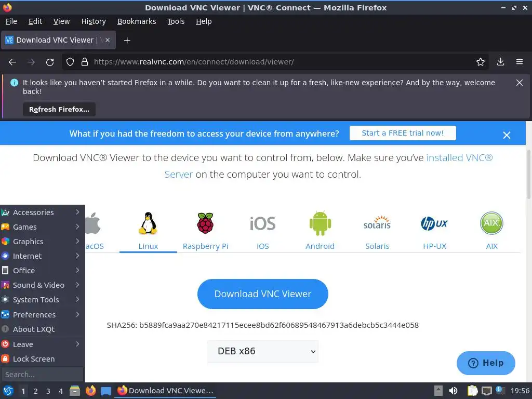532x399 pixels.
Task: Select the Android robot platform icon
Action: 320,223
